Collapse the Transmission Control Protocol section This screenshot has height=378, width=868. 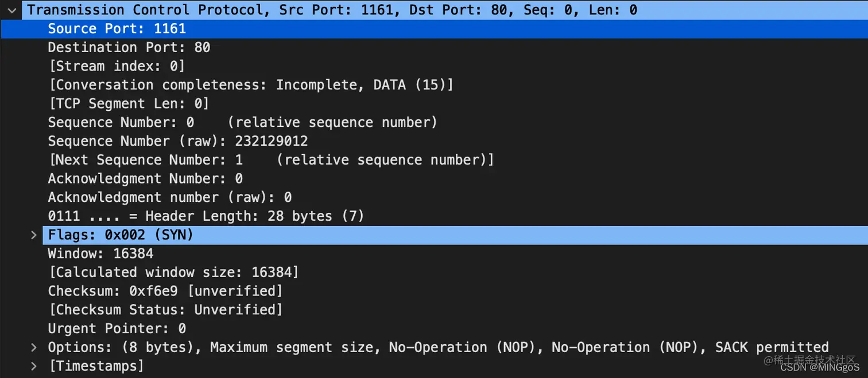pos(11,10)
